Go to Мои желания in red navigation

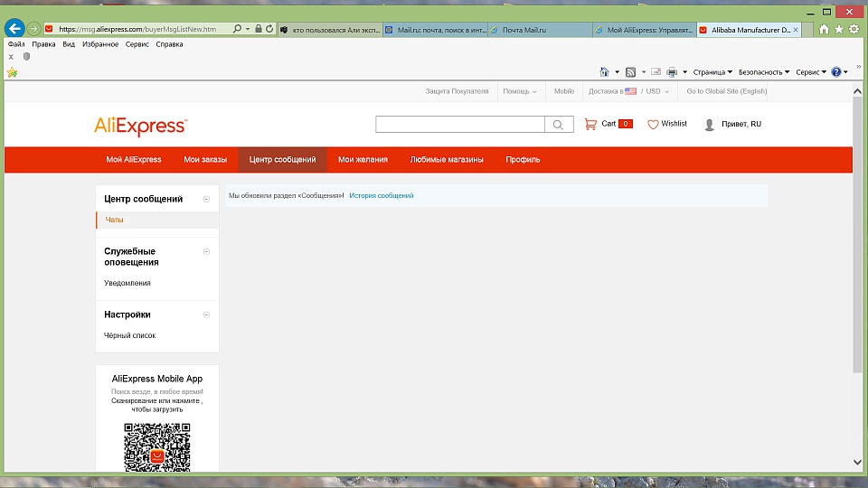tap(363, 160)
